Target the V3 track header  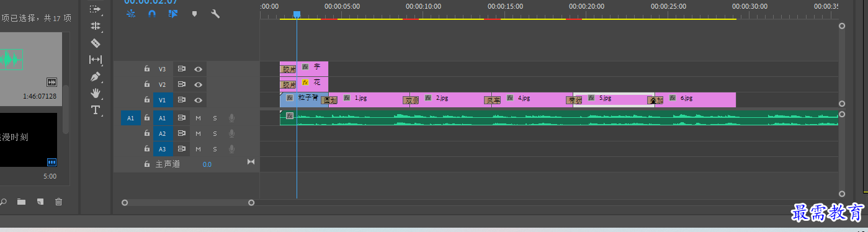(x=162, y=69)
